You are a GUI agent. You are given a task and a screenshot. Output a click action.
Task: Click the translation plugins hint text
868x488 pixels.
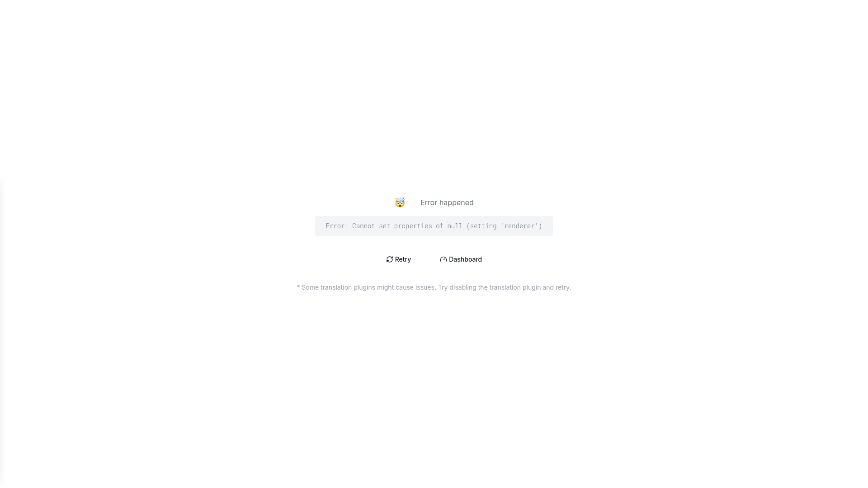tap(434, 287)
